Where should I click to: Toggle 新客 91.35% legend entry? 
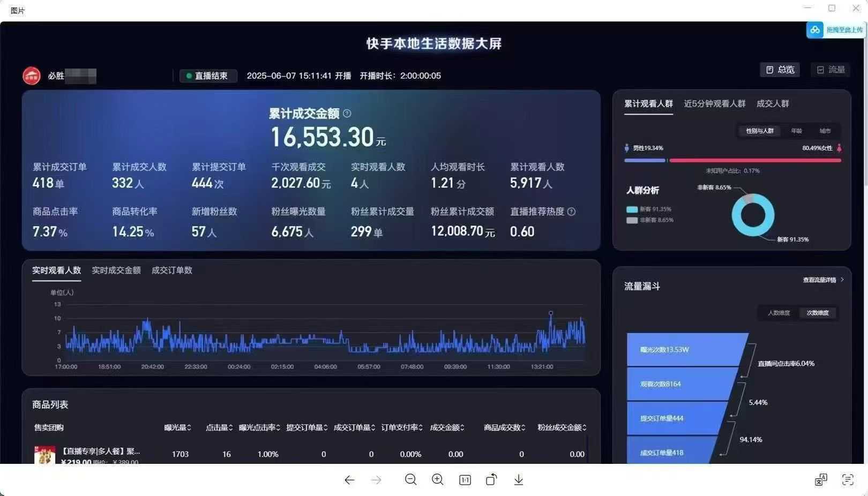point(649,209)
